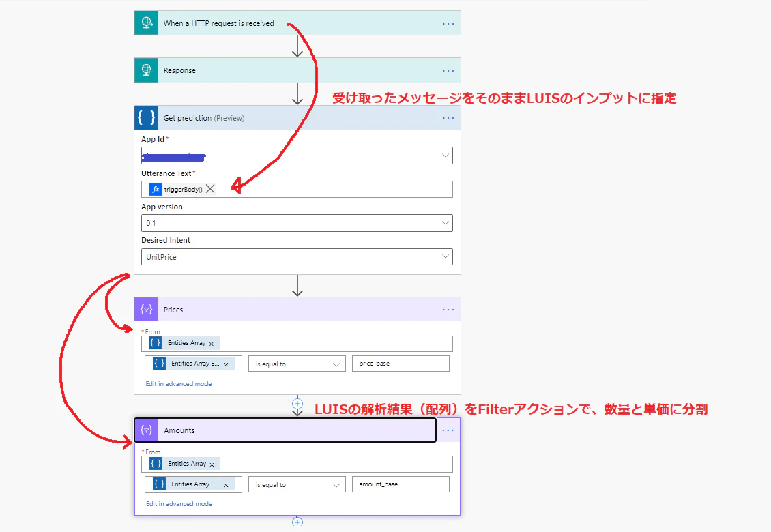Screen dimensions: 771x532
Task: Remove Entities Array E... token in Prices condition
Action: (x=227, y=364)
